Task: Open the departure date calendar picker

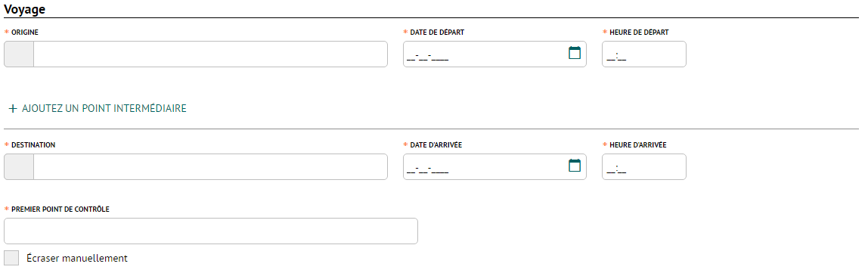Action: [x=575, y=53]
